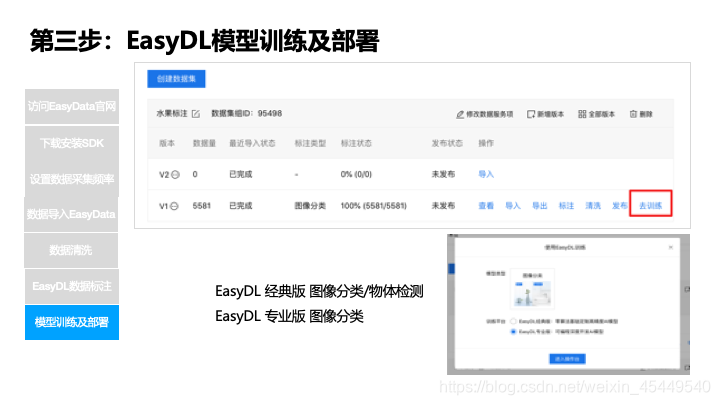The image size is (720, 405).
Task: Click the 0% (0/0) status cell
Action: pyautogui.click(x=356, y=174)
